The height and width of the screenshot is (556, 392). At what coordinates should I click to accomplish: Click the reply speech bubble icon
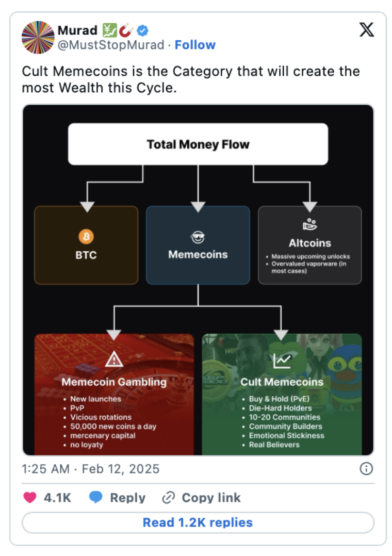96,497
